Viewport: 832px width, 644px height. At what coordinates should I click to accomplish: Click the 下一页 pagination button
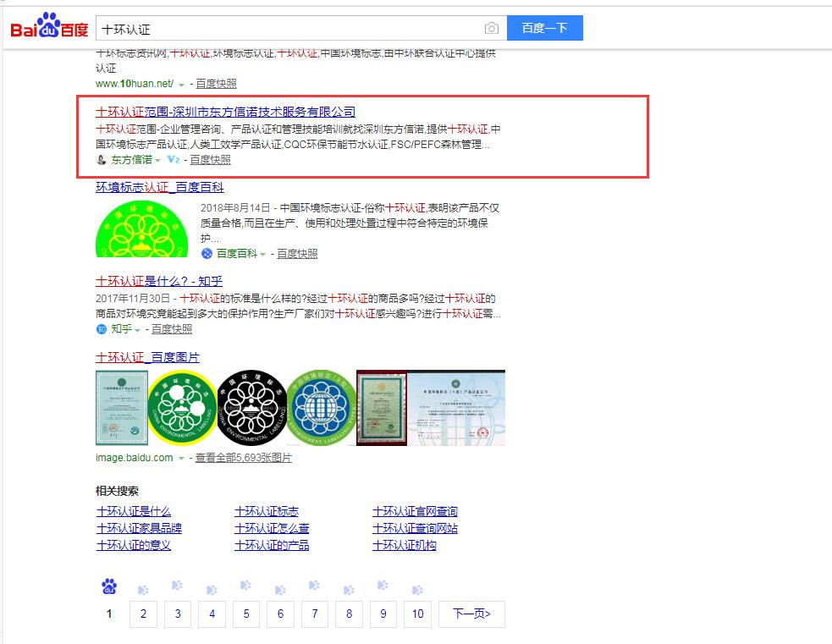471,614
